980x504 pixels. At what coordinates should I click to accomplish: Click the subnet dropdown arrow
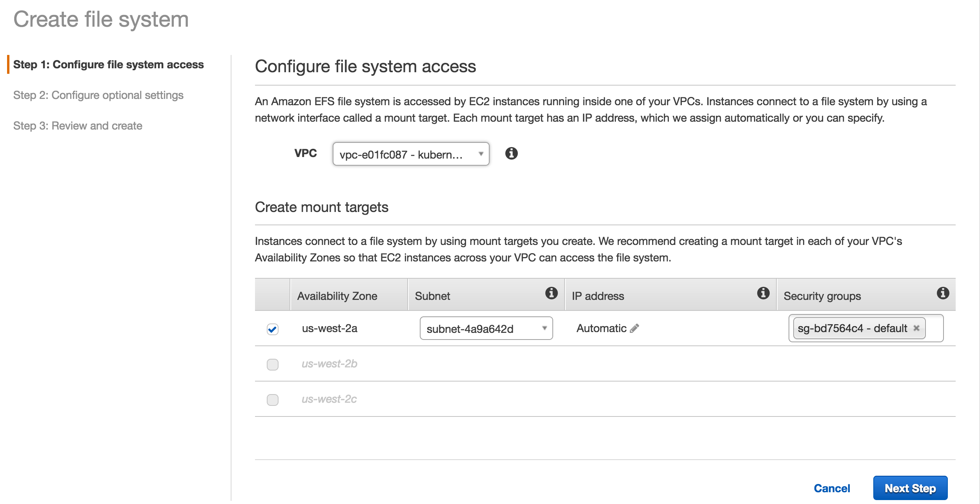tap(545, 328)
